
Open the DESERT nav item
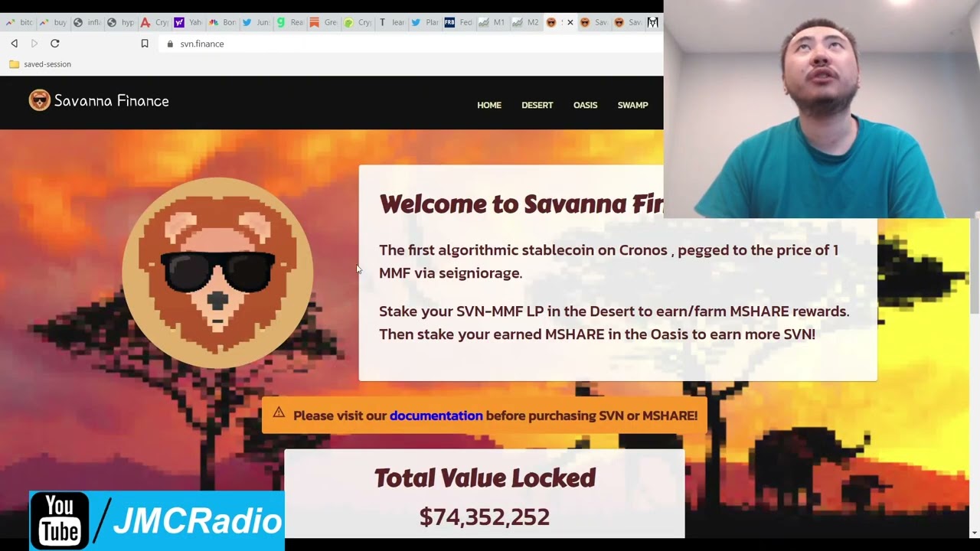click(x=537, y=105)
